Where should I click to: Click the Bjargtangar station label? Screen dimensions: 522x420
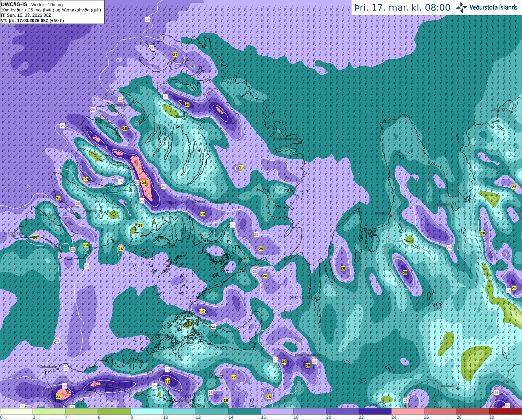(x=13, y=234)
